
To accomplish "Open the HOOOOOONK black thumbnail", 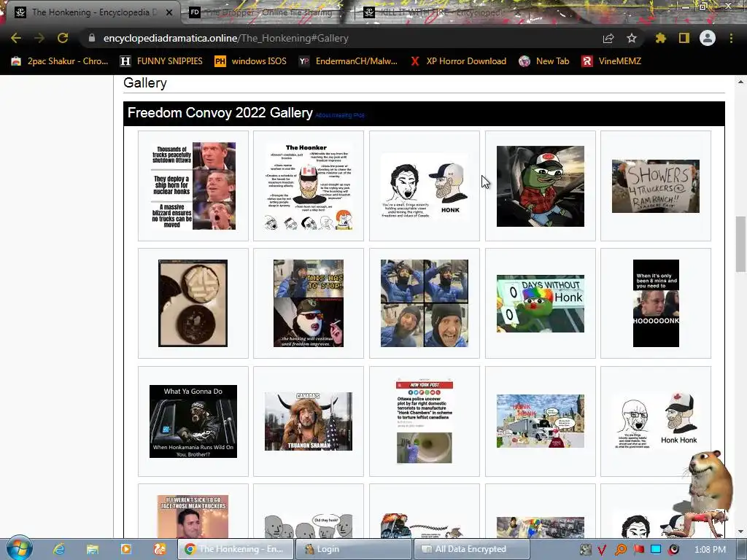I will [x=656, y=303].
